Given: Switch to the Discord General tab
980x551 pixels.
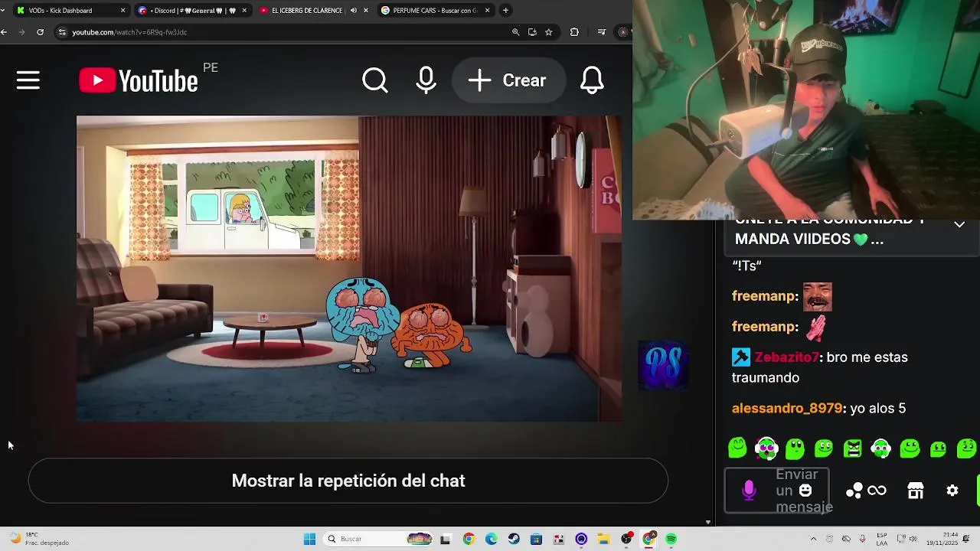Looking at the screenshot, I should tap(191, 11).
